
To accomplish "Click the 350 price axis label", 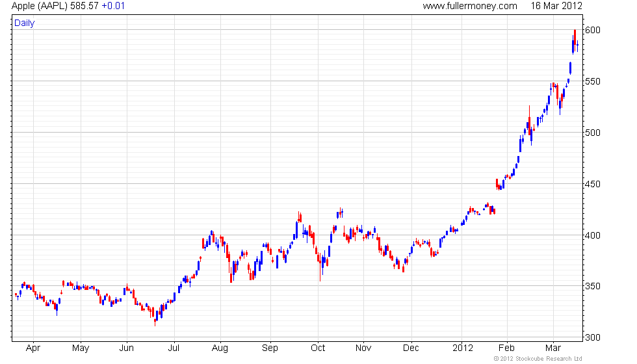I will (x=592, y=287).
